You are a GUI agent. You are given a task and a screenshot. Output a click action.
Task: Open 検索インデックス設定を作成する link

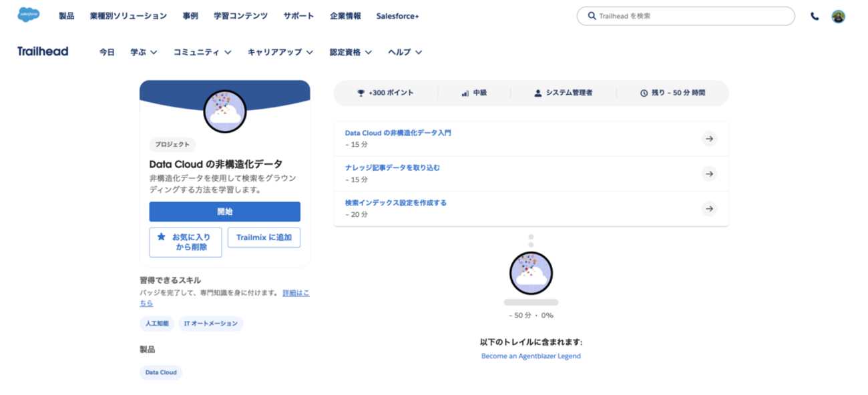tap(396, 203)
